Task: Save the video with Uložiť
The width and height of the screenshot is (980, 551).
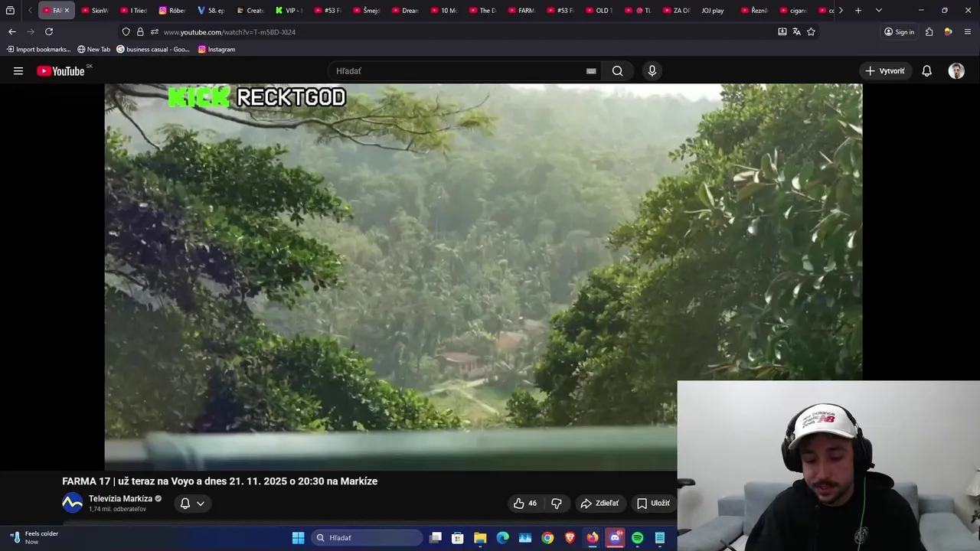Action: coord(653,504)
